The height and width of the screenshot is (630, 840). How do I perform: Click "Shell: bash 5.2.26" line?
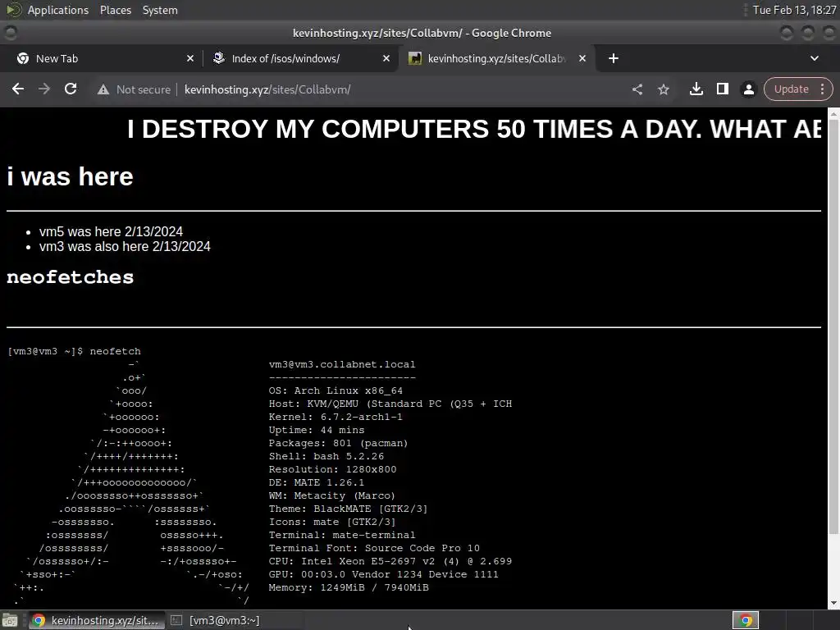[x=326, y=456]
